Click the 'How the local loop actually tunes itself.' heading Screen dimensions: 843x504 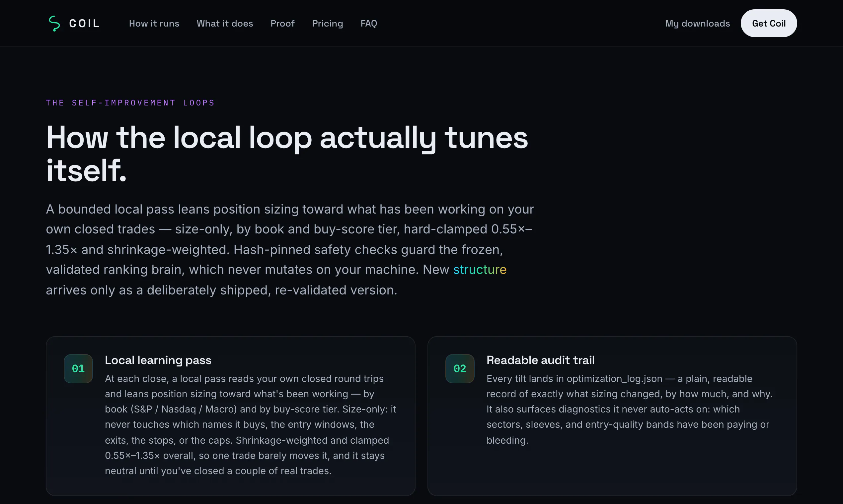pyautogui.click(x=287, y=154)
